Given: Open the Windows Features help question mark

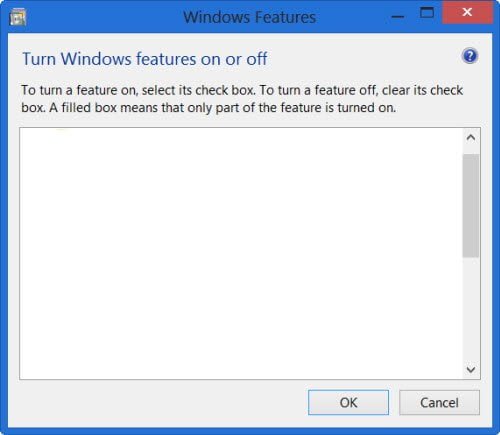Looking at the screenshot, I should [470, 56].
